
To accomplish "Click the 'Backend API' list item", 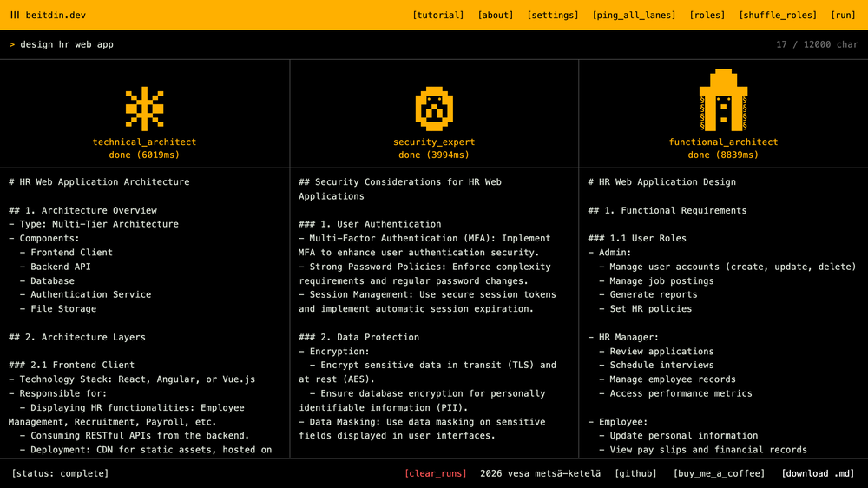I will (x=61, y=267).
